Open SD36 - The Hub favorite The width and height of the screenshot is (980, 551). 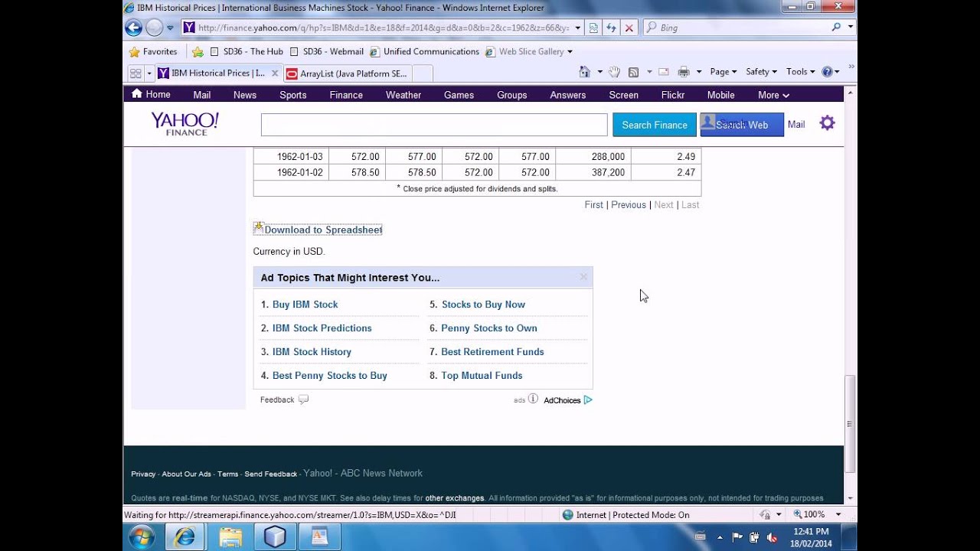(x=247, y=51)
